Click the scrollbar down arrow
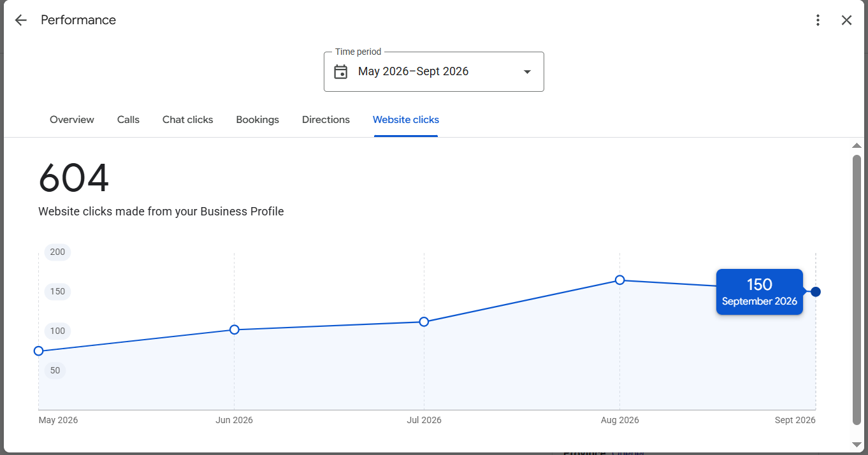 (857, 444)
